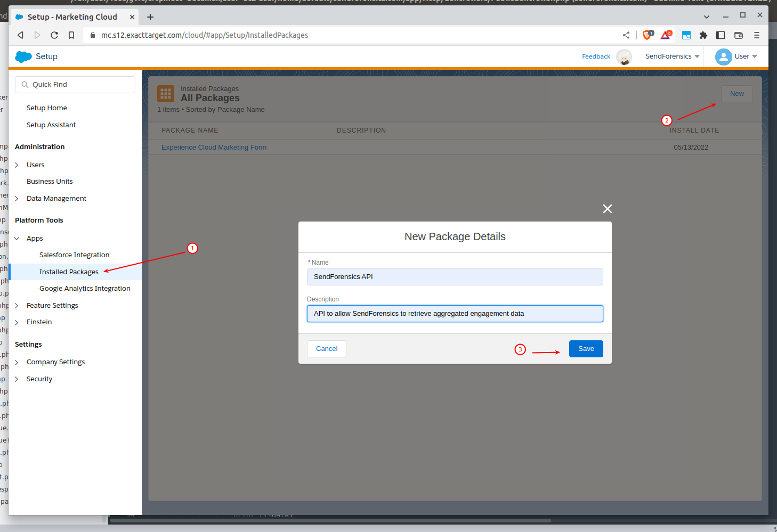The height and width of the screenshot is (532, 777).
Task: Focus the package Name input field
Action: (455, 277)
